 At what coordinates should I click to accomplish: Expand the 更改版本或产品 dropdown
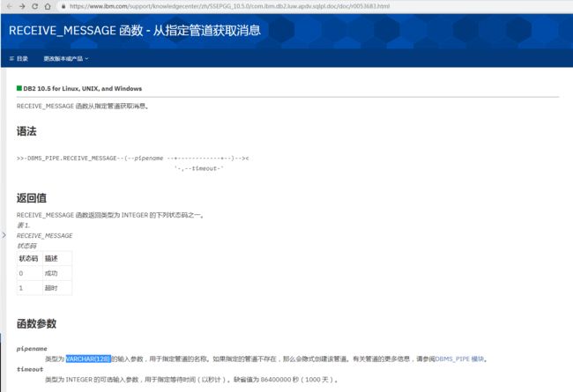tap(66, 58)
